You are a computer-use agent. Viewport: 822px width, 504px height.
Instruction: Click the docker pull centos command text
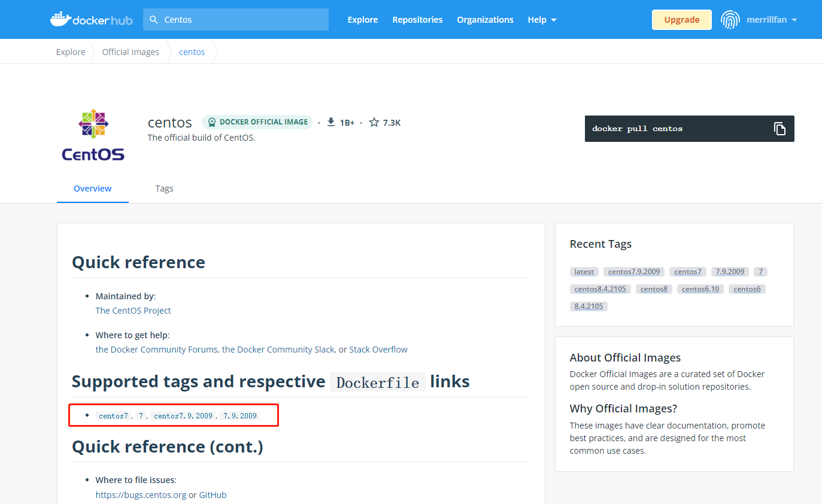tap(637, 129)
